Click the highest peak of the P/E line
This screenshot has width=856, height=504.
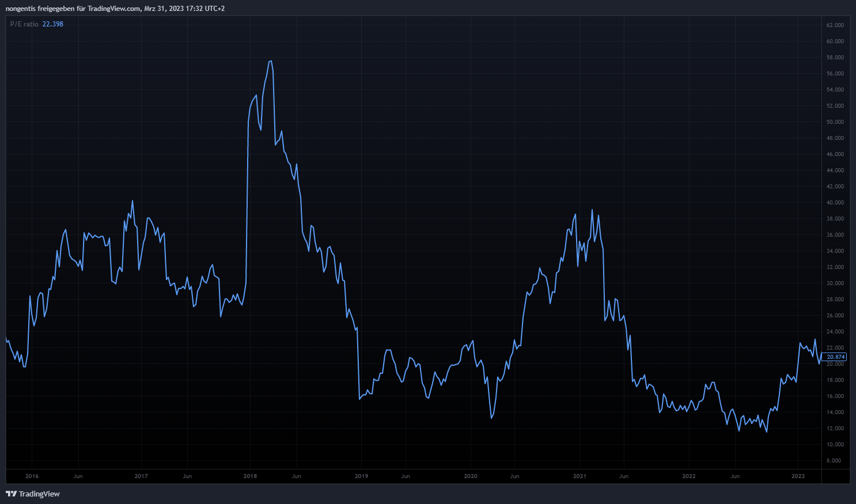pos(271,61)
